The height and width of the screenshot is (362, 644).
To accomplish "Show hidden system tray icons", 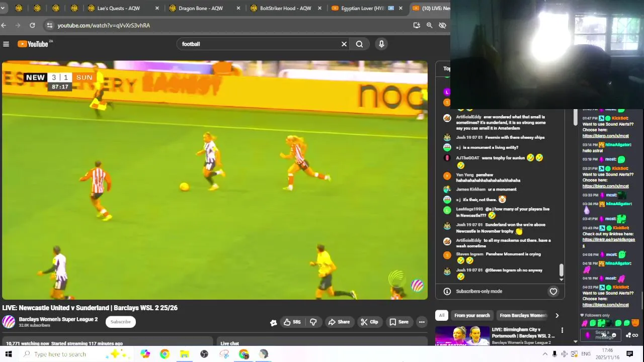I will tap(545, 354).
